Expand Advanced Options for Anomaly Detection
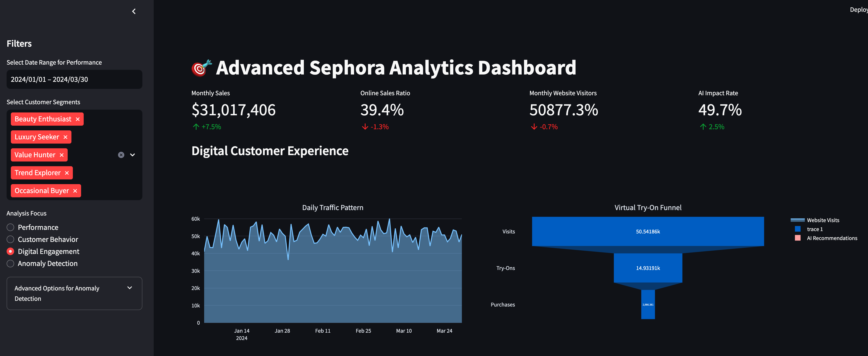 [74, 293]
